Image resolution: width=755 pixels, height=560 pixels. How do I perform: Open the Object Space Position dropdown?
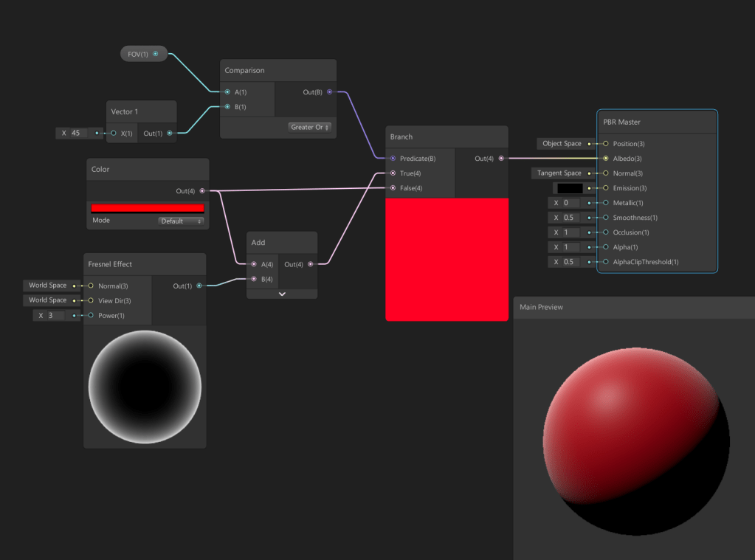562,144
